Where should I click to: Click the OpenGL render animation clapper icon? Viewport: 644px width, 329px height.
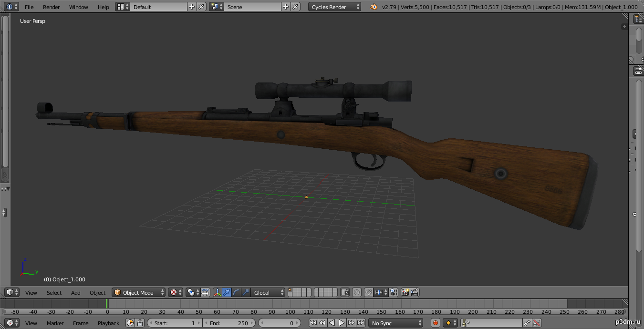[x=415, y=292]
